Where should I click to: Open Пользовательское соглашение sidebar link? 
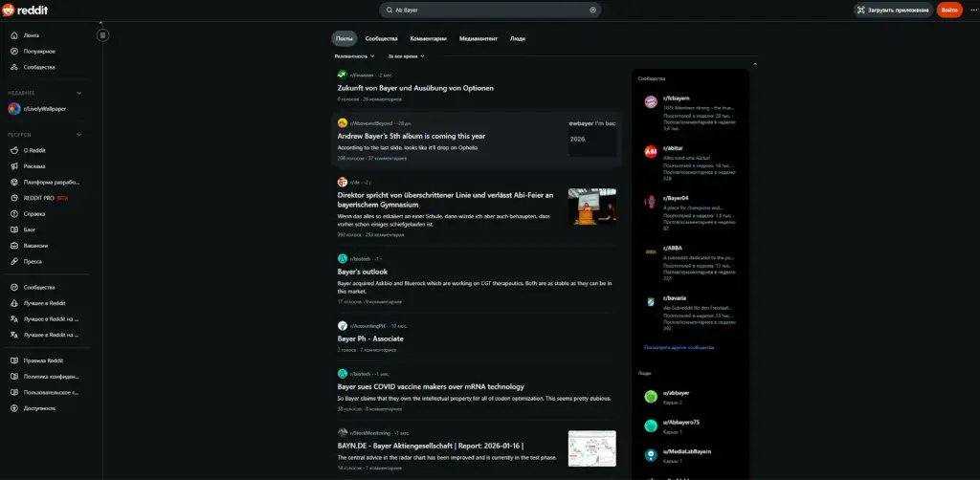[44, 393]
